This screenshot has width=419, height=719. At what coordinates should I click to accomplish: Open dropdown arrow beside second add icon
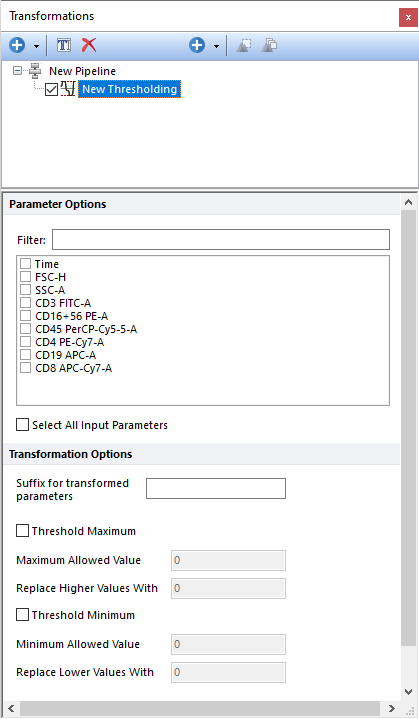216,46
